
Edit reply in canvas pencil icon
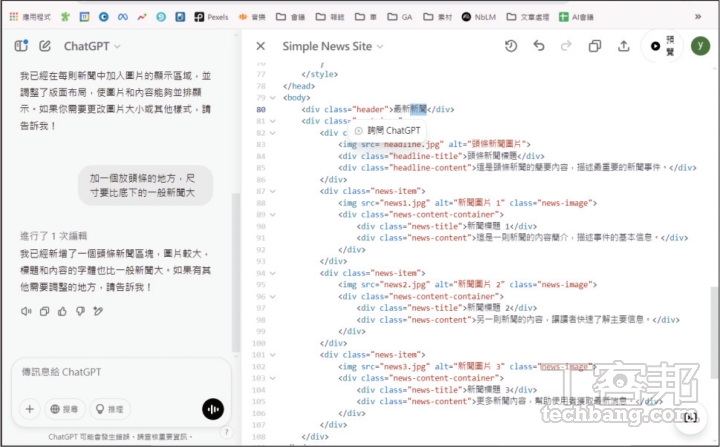[98, 311]
